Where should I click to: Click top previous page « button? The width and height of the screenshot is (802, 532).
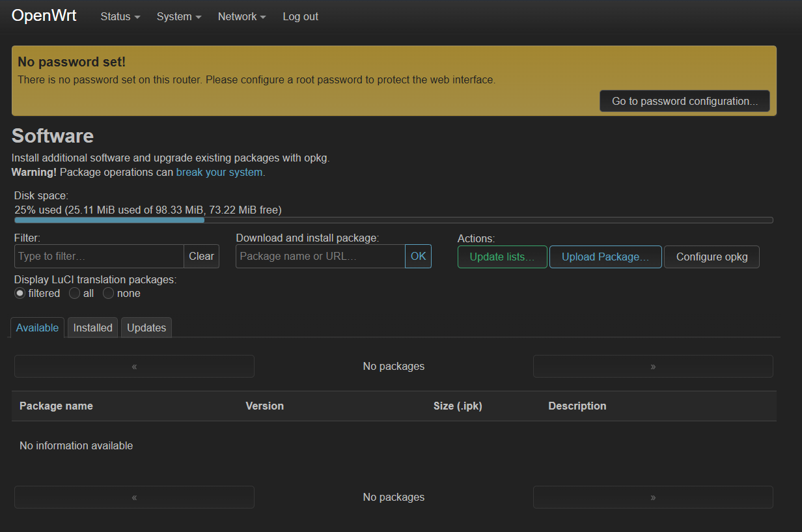point(134,366)
